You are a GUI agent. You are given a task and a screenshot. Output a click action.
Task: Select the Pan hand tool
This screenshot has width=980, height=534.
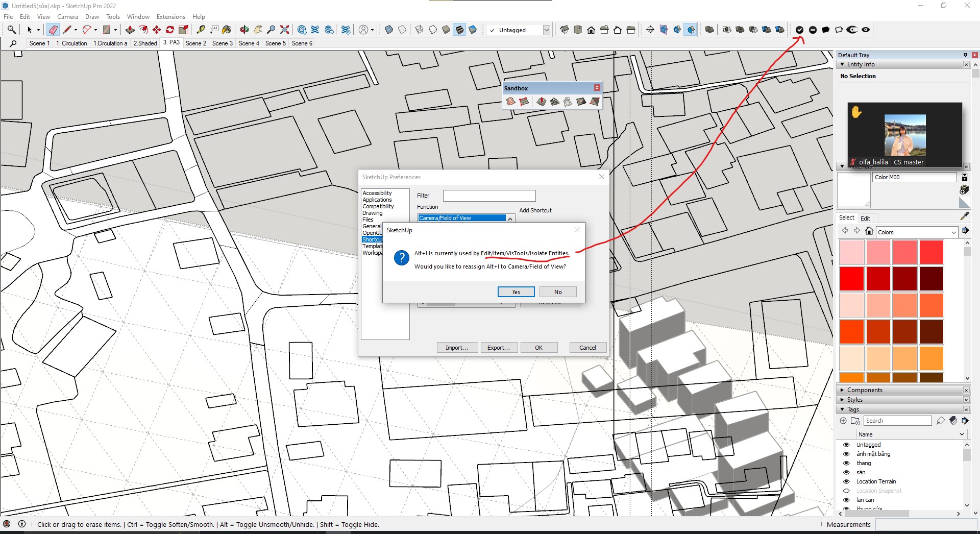(258, 30)
